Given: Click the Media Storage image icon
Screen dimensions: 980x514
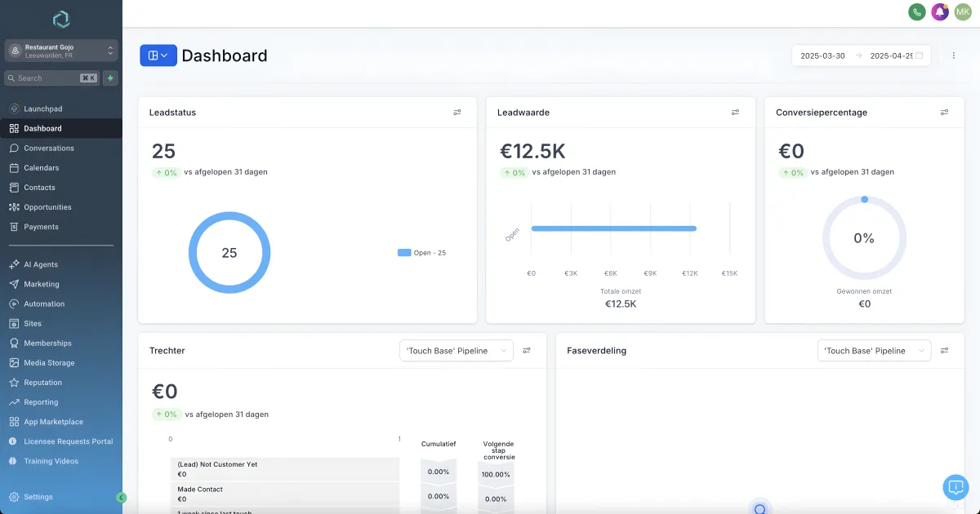Looking at the screenshot, I should point(14,362).
